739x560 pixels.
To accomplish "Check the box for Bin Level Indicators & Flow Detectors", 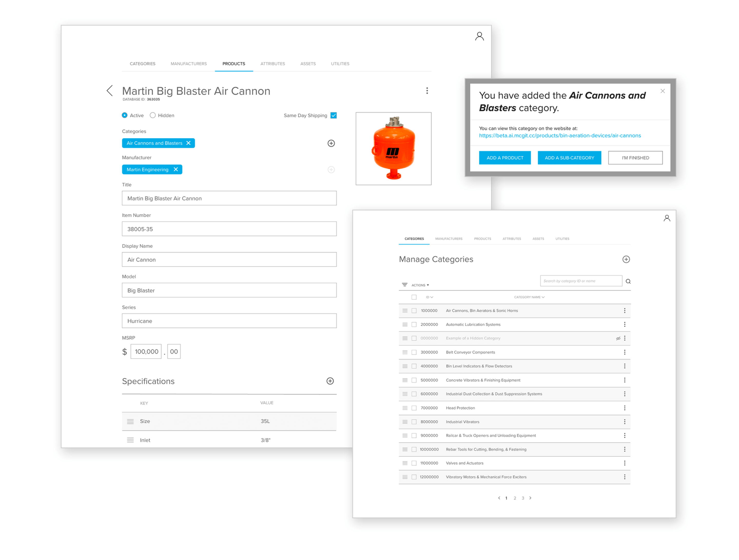I will click(414, 366).
